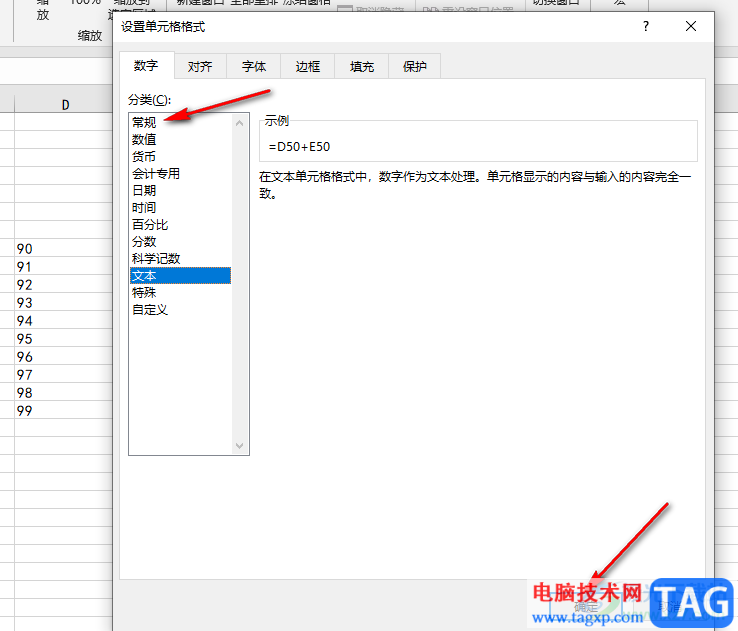Go to the 保护 tab
738x631 pixels.
(415, 66)
